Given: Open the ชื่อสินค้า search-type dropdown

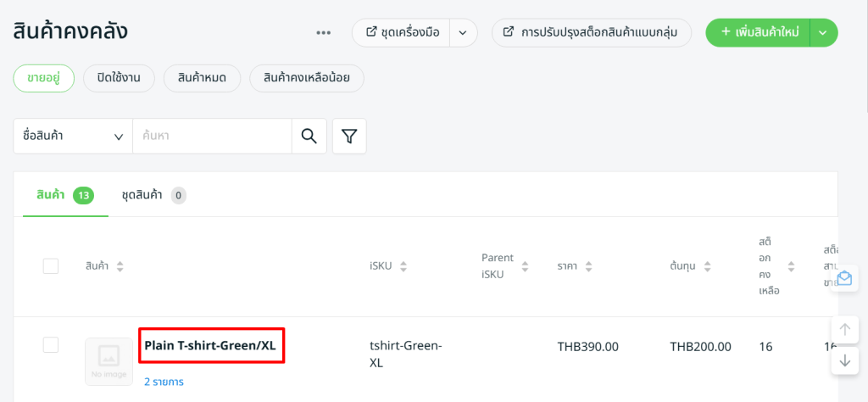Looking at the screenshot, I should tap(73, 136).
